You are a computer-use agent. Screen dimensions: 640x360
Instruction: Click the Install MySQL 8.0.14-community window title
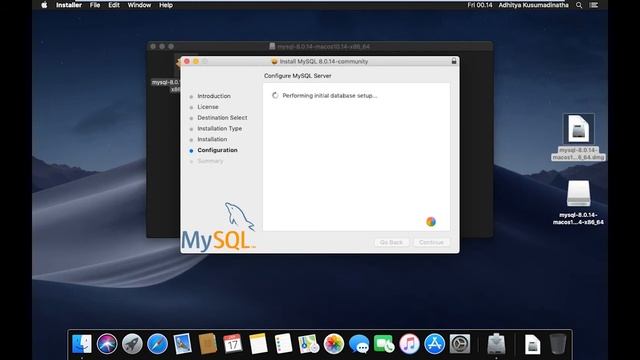click(x=324, y=62)
